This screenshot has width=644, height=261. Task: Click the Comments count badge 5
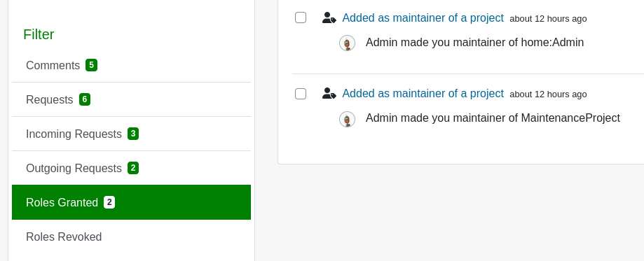pos(91,65)
